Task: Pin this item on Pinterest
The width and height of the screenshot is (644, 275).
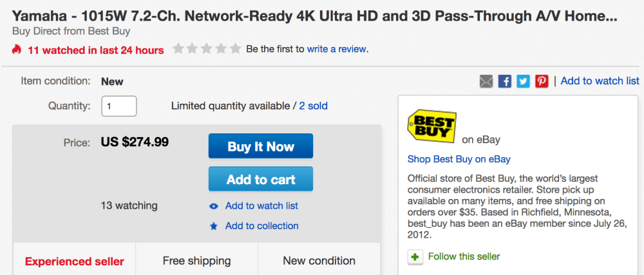Action: [541, 81]
